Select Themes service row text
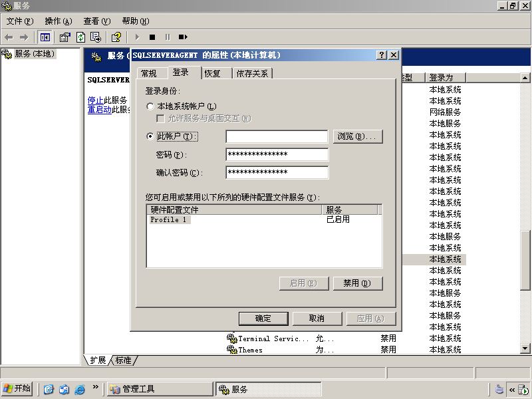Viewport: 532px width, 399px height. coord(251,350)
